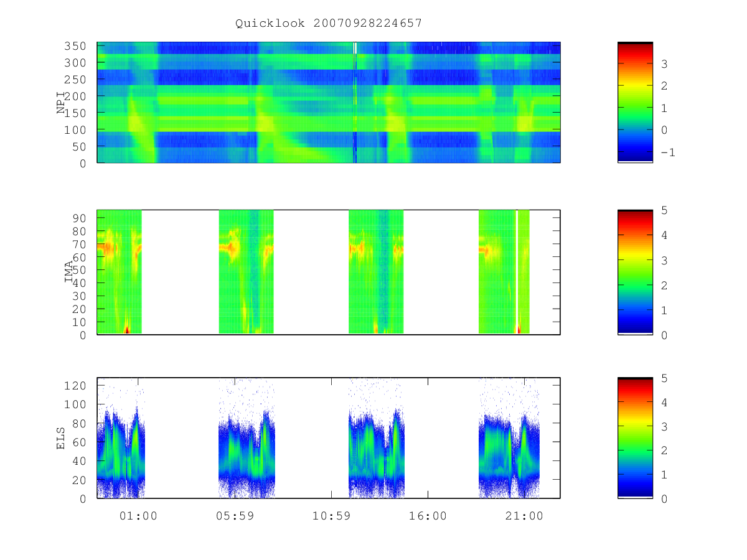
Task: Click the 5 label on ELS colorbar
Action: (x=664, y=378)
